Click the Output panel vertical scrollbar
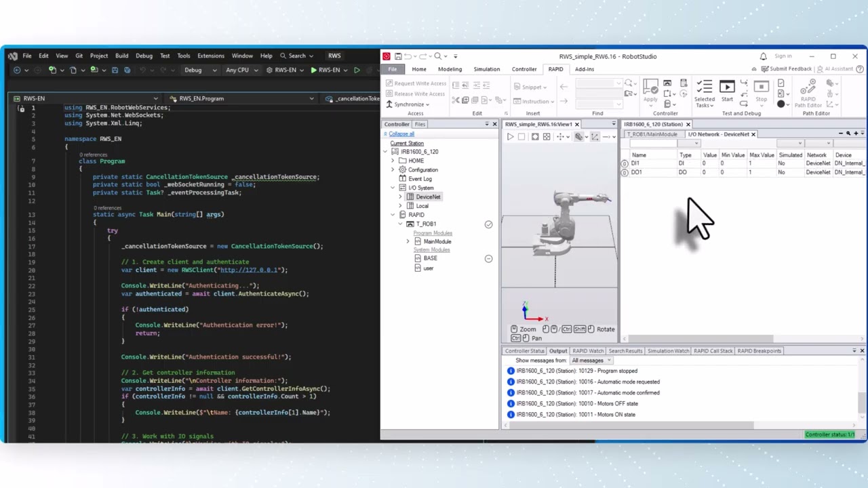Screen dimensions: 868x488 [862, 401]
